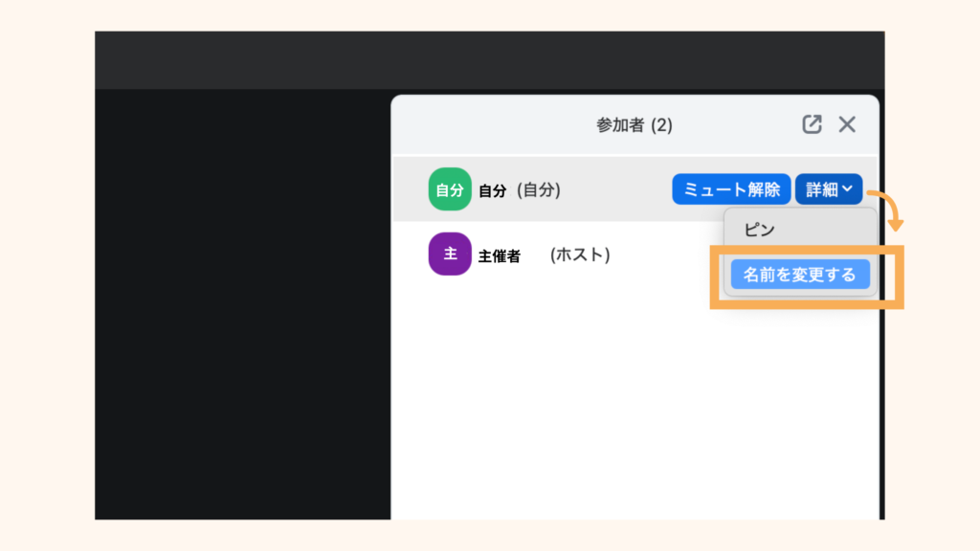Collapse the open 詳細 options menu
This screenshot has width=980, height=551.
(x=829, y=188)
